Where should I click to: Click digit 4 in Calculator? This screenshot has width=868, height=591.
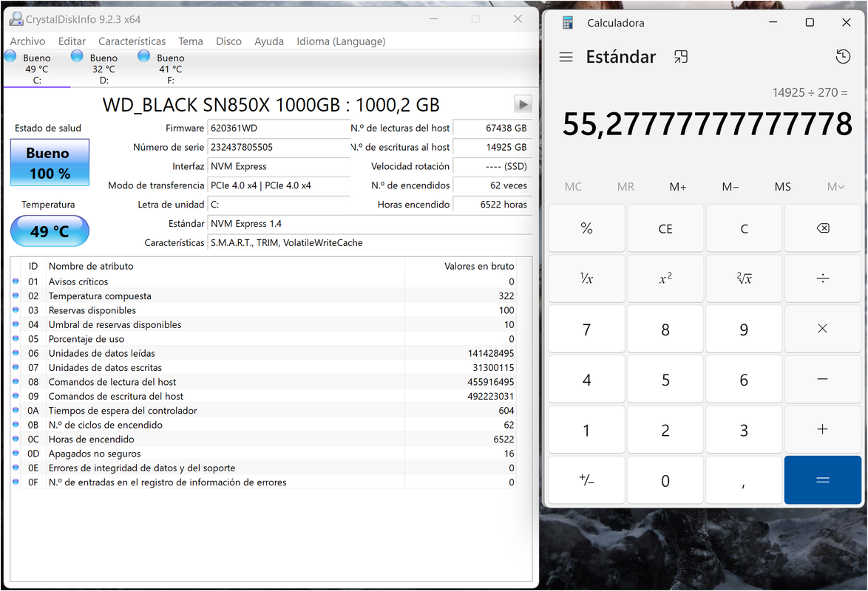587,379
